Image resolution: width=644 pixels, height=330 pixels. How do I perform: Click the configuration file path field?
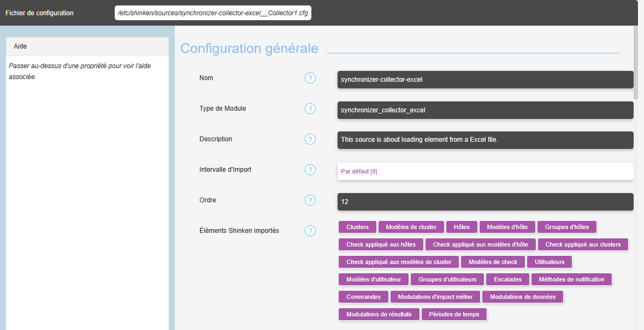213,13
